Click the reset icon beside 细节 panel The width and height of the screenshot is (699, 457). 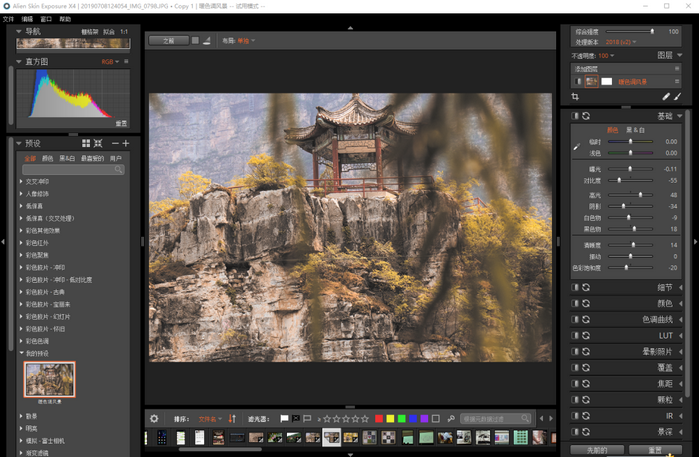(586, 287)
